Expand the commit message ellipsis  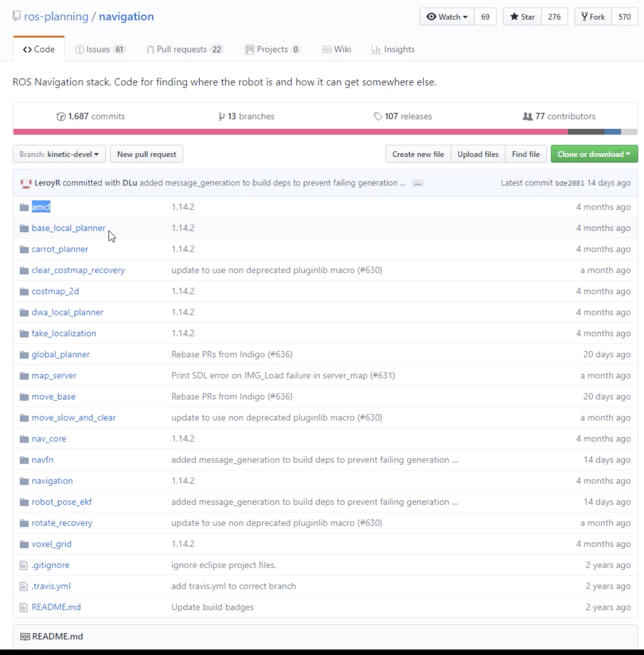[417, 183]
